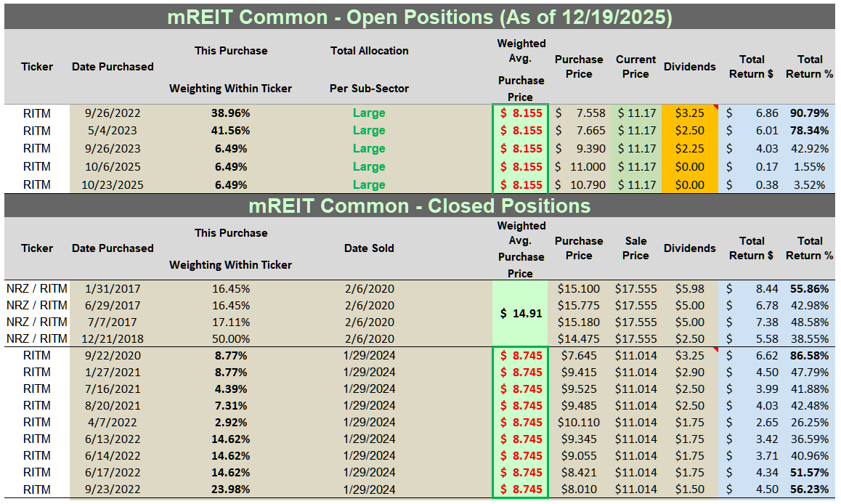This screenshot has width=841, height=504.
Task: Click the 1.55% total return cell
Action: [809, 167]
